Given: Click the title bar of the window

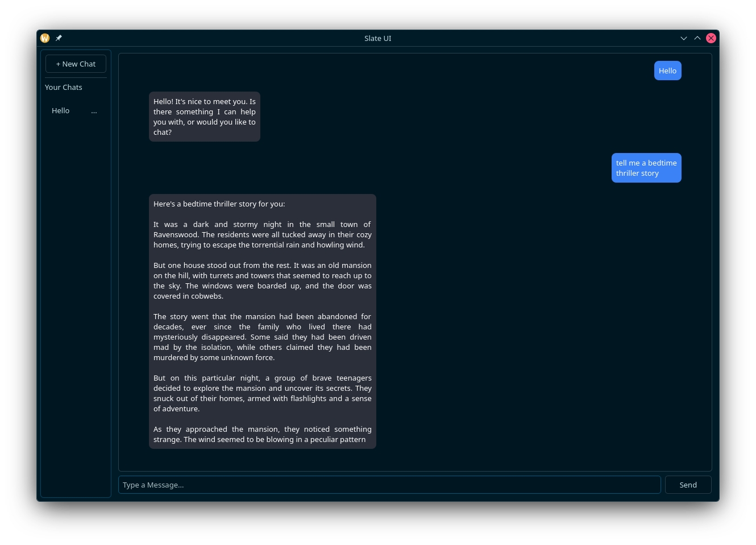Looking at the screenshot, I should point(256,38).
